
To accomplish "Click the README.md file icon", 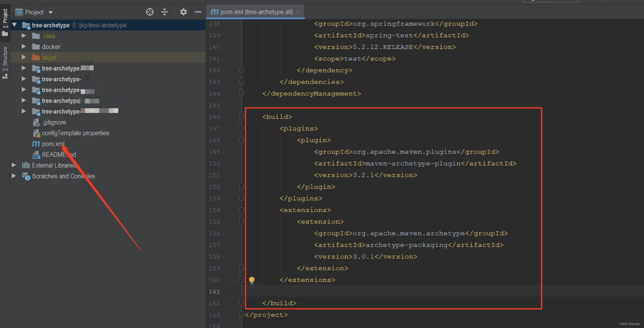I will 36,155.
